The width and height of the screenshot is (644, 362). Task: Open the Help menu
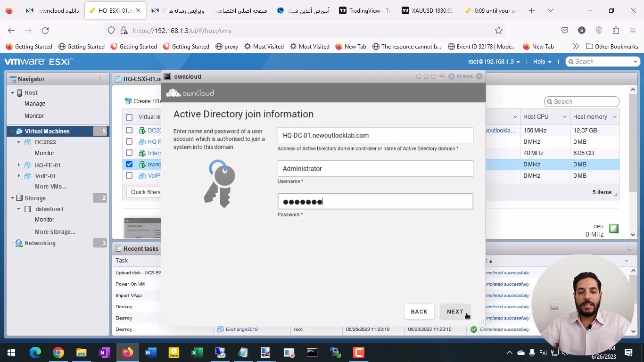pos(542,62)
